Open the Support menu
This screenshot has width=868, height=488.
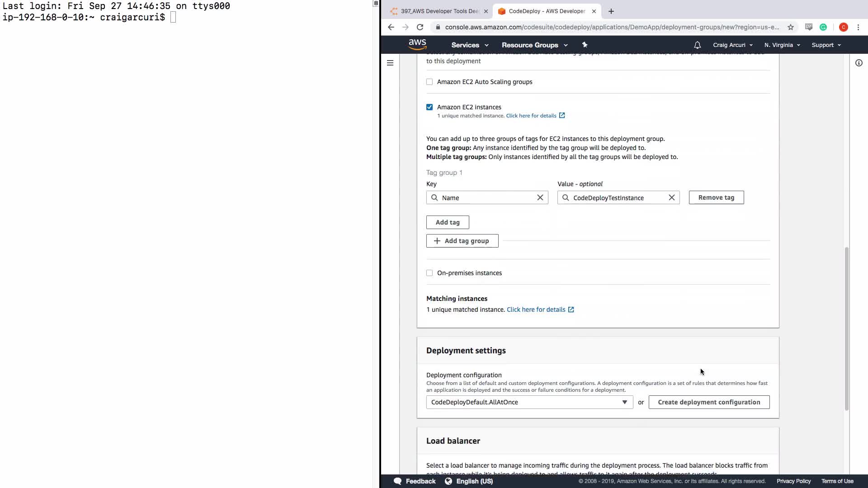point(826,45)
